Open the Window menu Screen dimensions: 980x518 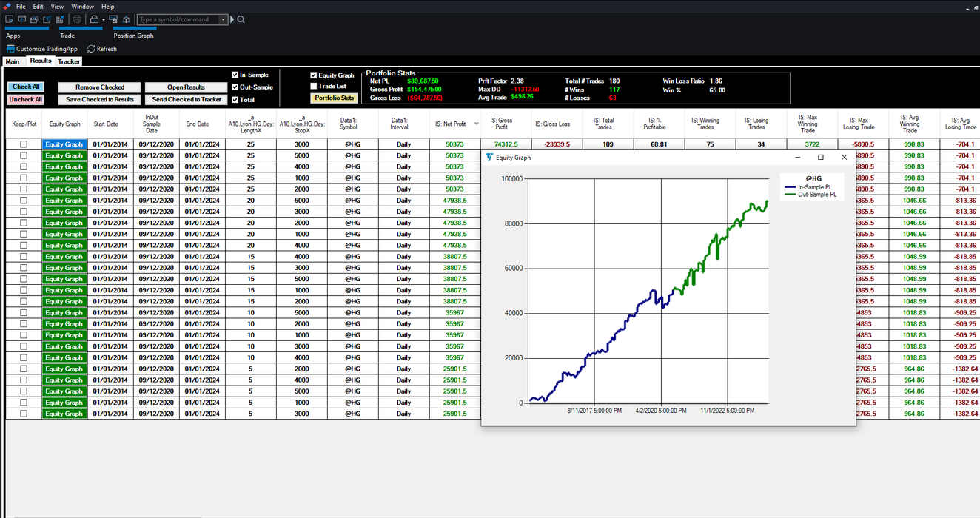tap(82, 6)
